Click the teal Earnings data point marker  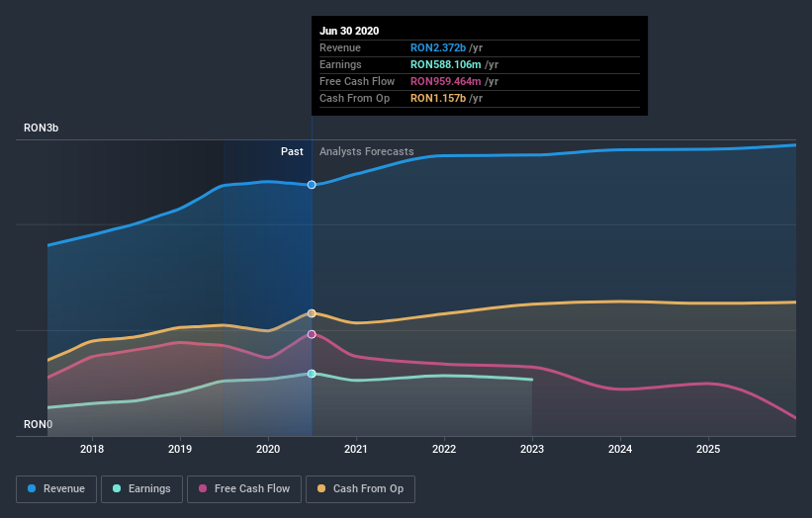click(312, 374)
